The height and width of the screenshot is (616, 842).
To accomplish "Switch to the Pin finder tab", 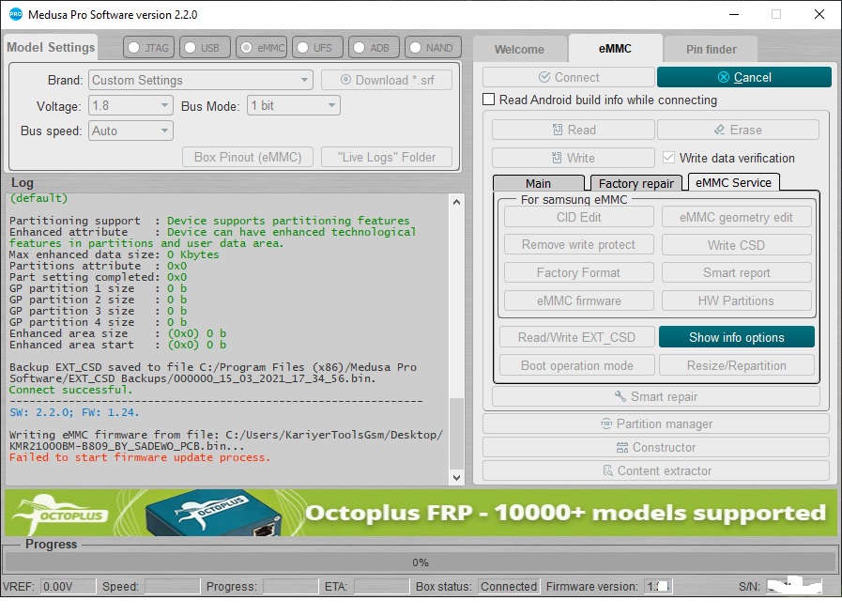I will 711,50.
